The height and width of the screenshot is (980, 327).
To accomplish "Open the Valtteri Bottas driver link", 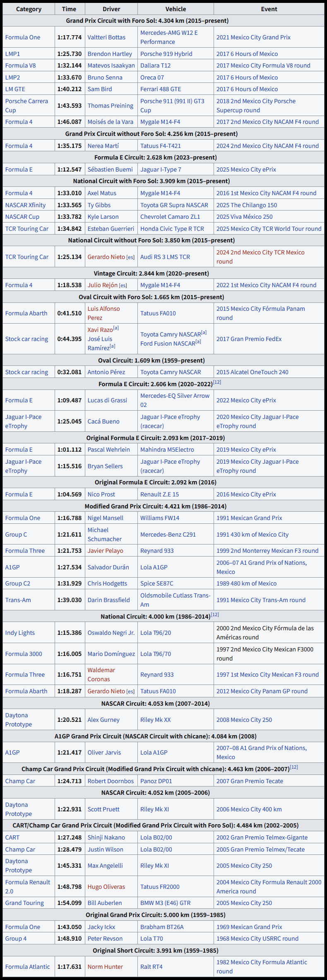I will pyautogui.click(x=106, y=37).
